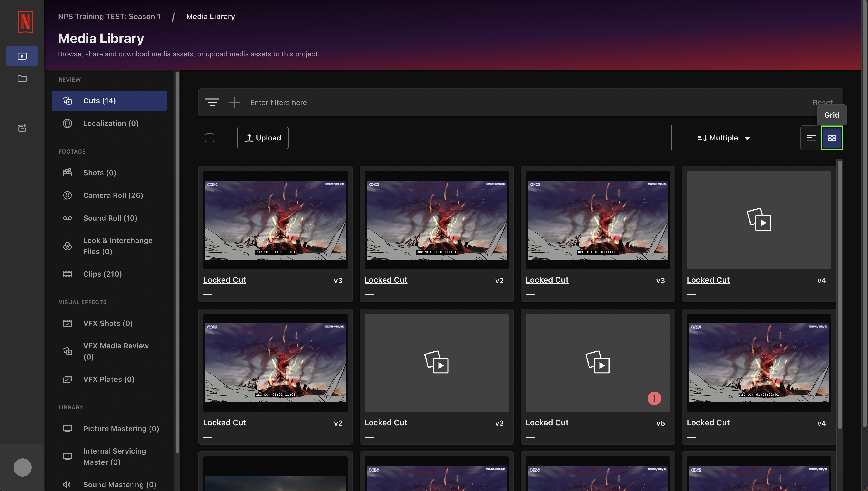Viewport: 868px width, 491px height.
Task: Open the media player sidebar icon
Action: (22, 56)
